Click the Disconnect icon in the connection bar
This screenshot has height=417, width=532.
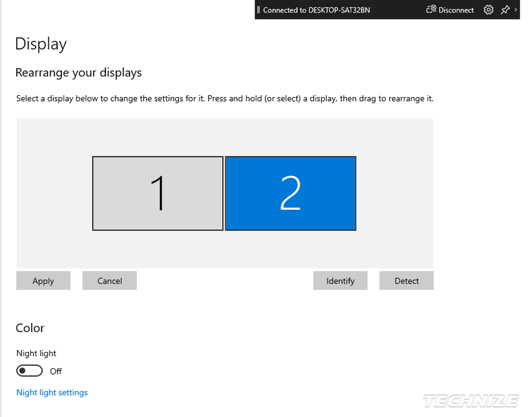click(x=431, y=10)
